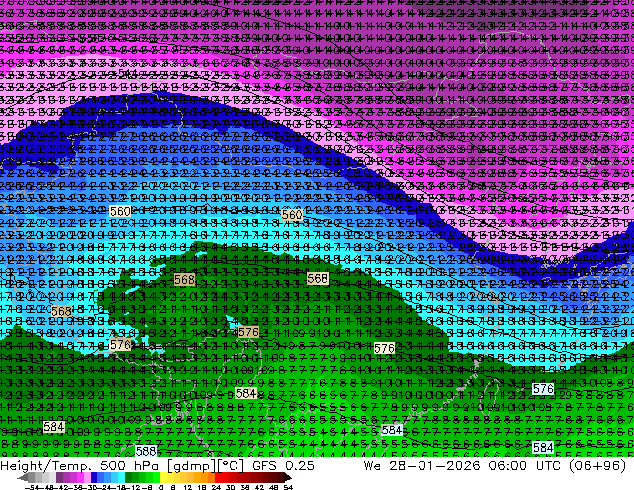Click the '-54' legend scale value
This screenshot has width=634, height=490.
pyautogui.click(x=32, y=487)
